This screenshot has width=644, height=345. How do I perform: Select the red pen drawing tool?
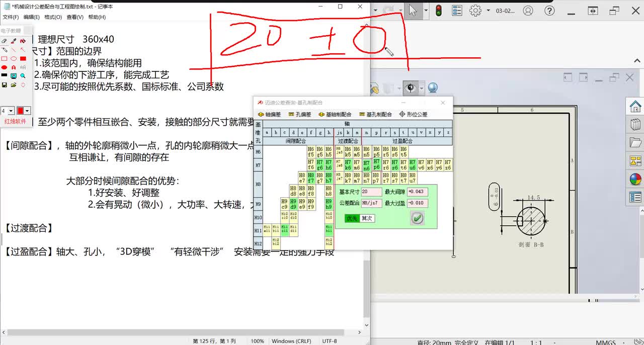tap(14, 41)
